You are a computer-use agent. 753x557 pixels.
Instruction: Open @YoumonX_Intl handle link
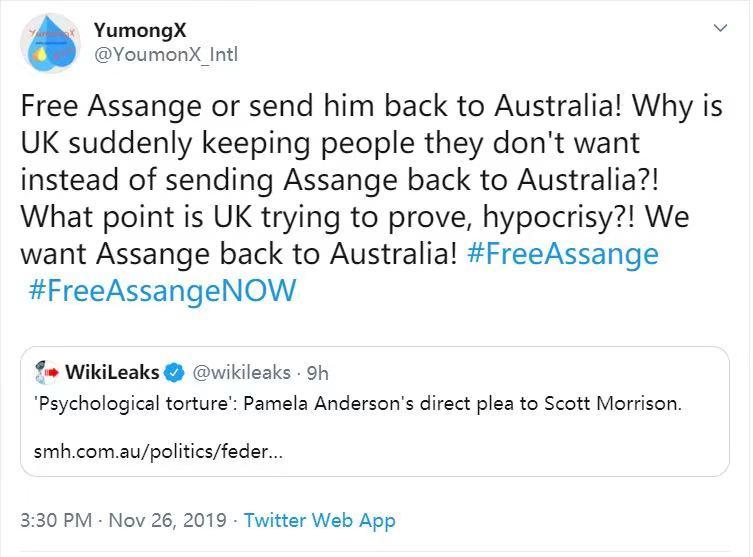tap(166, 55)
